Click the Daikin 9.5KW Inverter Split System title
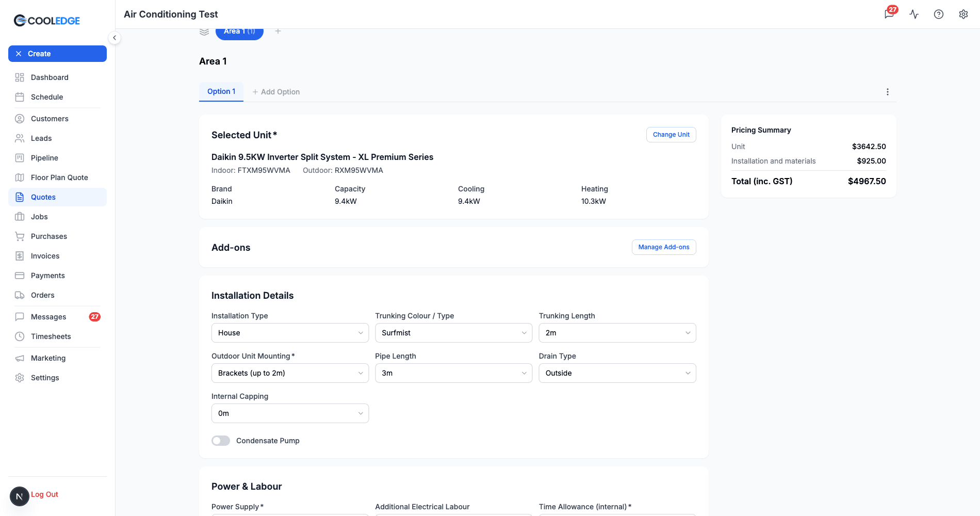Viewport: 980px width, 516px height. point(322,157)
